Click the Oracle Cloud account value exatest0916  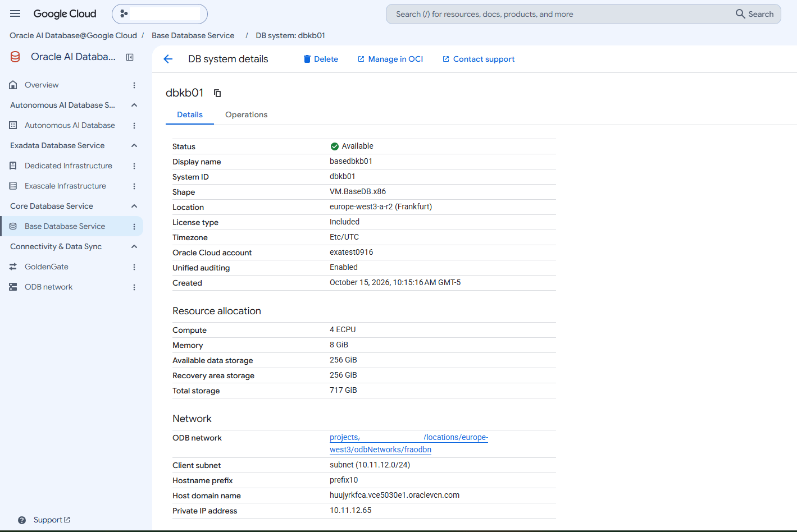click(x=351, y=252)
